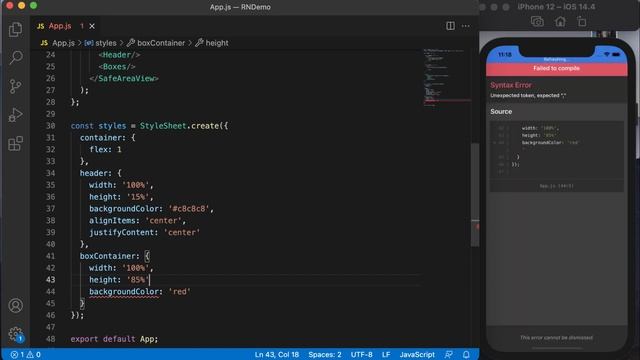Click the Header tag on line 24
Image resolution: width=640 pixels, height=360 pixels.
pyautogui.click(x=119, y=55)
